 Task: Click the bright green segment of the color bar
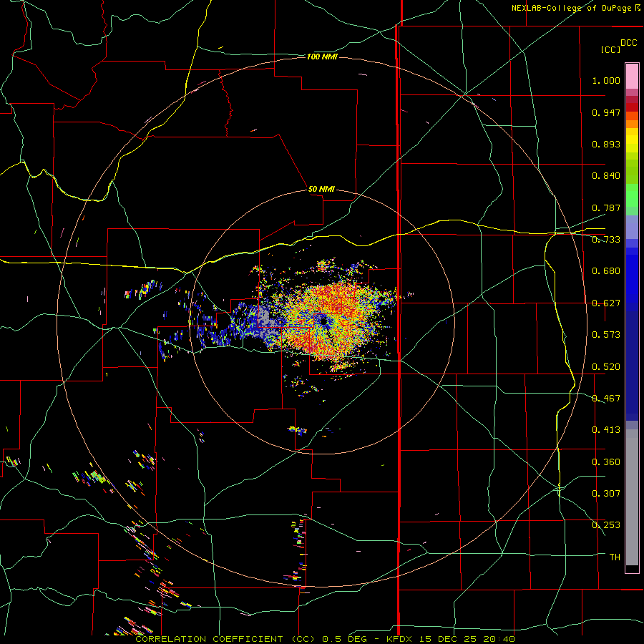632,195
